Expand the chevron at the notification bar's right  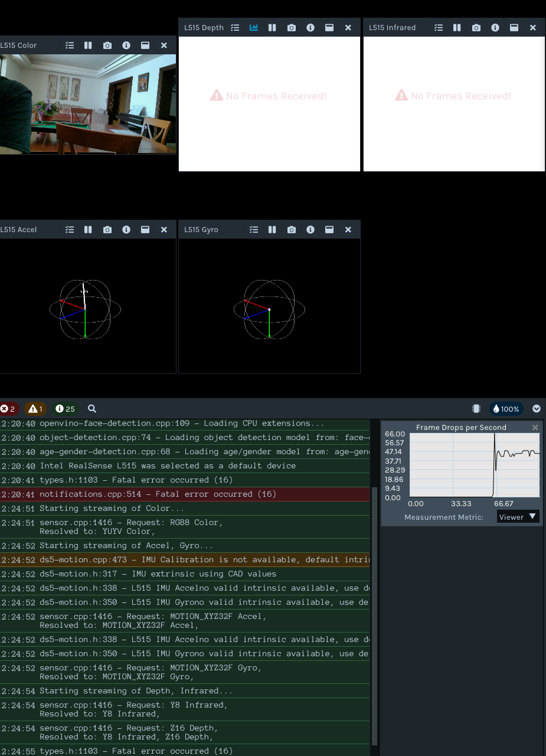point(536,408)
